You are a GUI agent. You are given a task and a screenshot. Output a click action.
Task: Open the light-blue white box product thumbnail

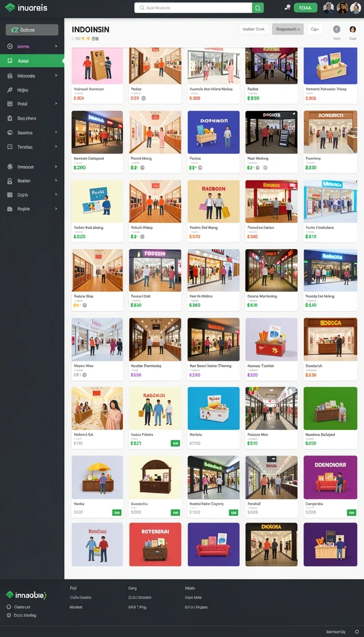213,409
